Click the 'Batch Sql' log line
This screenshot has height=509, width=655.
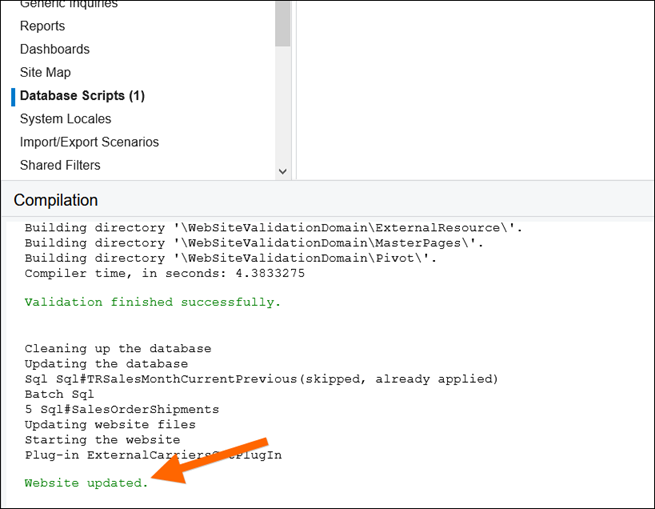[59, 394]
